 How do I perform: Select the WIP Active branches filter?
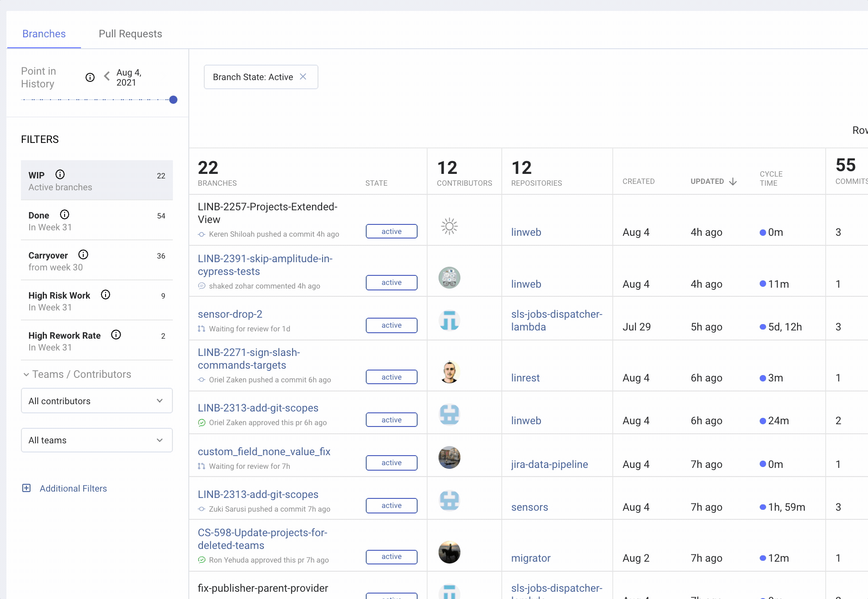coord(97,180)
